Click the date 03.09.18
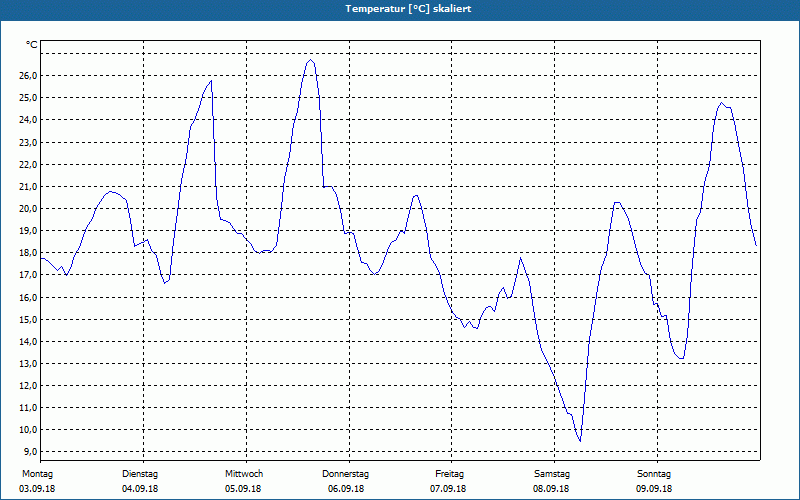The height and width of the screenshot is (500, 800). [37, 489]
